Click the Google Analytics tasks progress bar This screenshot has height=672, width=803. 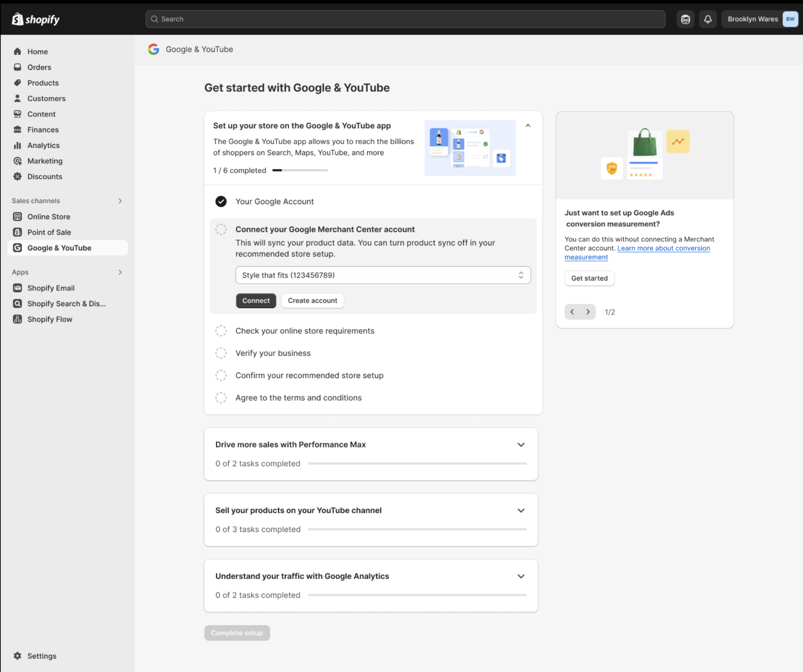click(417, 595)
